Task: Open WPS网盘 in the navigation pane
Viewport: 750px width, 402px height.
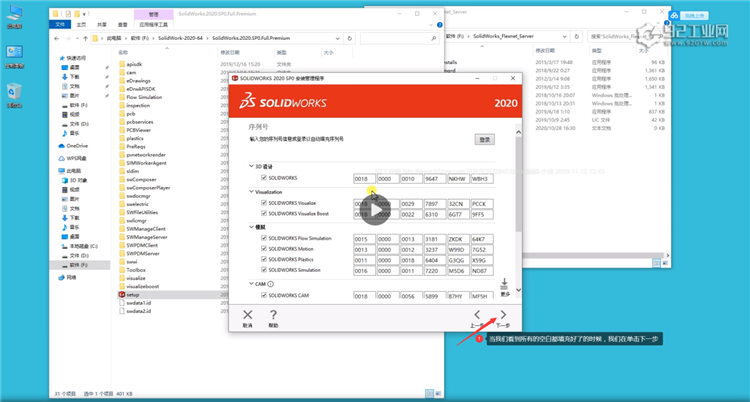Action: pyautogui.click(x=77, y=158)
